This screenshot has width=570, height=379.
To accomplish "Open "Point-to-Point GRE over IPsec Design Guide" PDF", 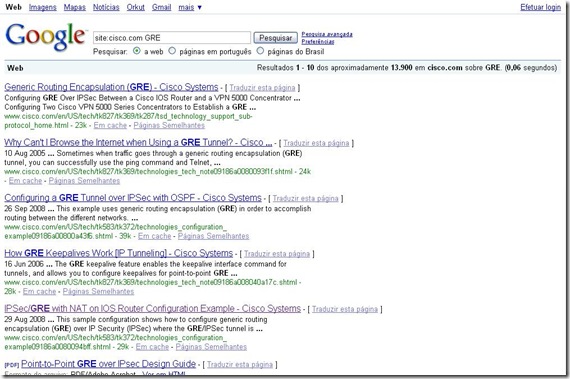I will point(108,364).
